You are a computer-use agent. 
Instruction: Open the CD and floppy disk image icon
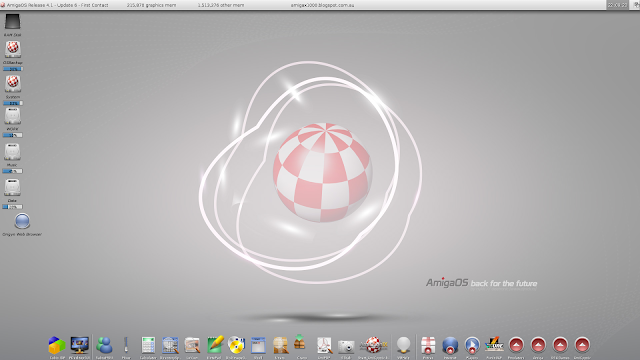coord(236,345)
